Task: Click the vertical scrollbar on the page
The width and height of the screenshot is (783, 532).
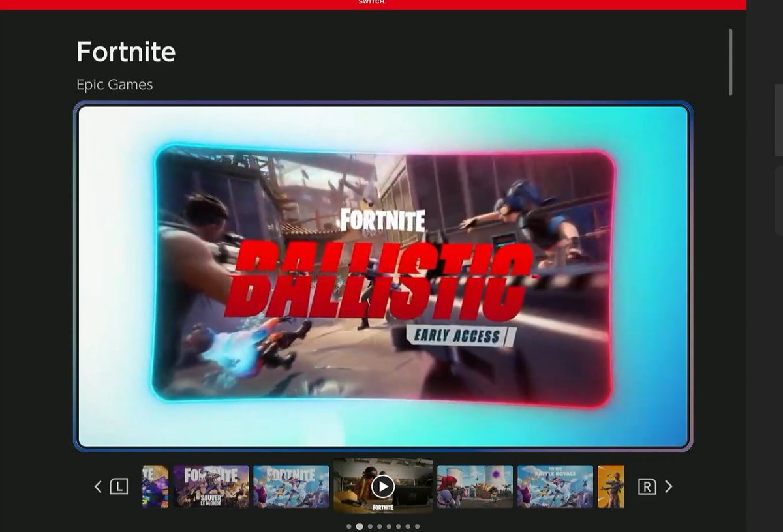Action: (x=730, y=62)
